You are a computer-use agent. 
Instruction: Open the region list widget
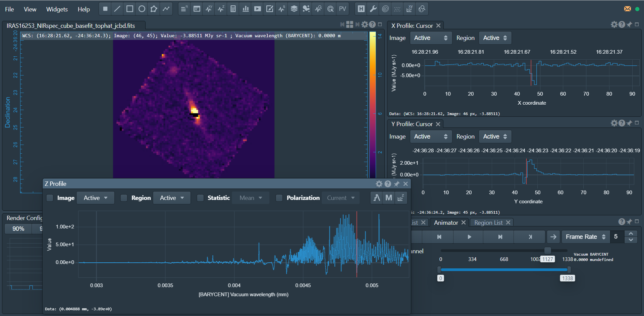coord(184,9)
